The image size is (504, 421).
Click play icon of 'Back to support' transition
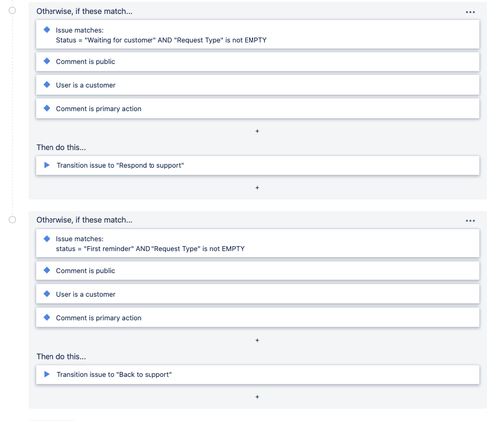47,374
